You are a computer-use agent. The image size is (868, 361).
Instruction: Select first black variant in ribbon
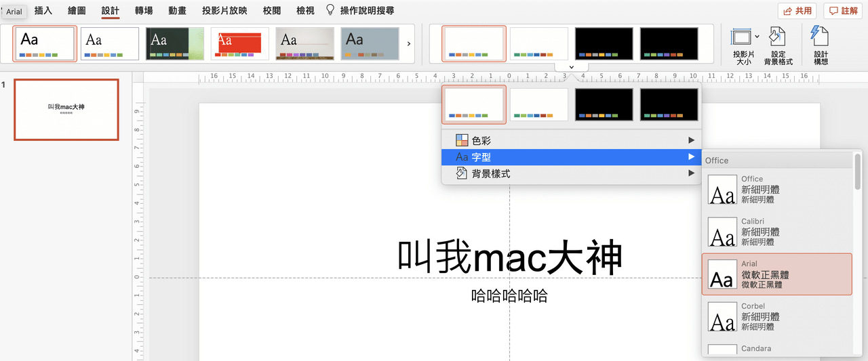pos(604,44)
